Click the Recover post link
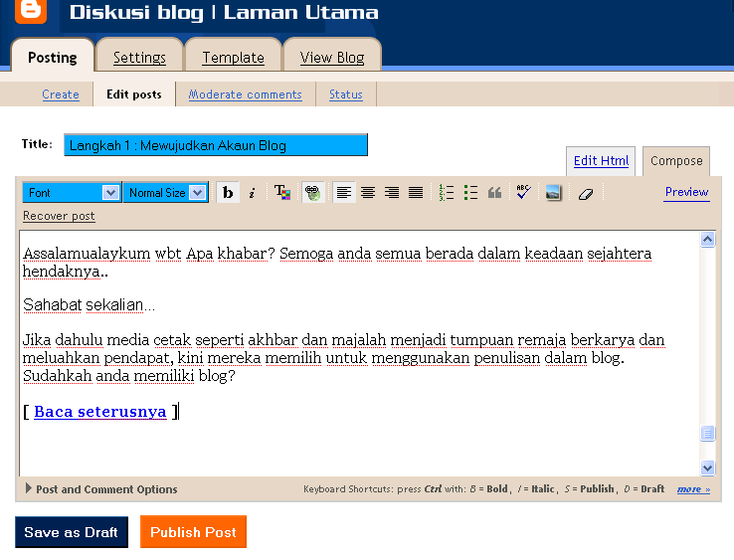 (59, 216)
